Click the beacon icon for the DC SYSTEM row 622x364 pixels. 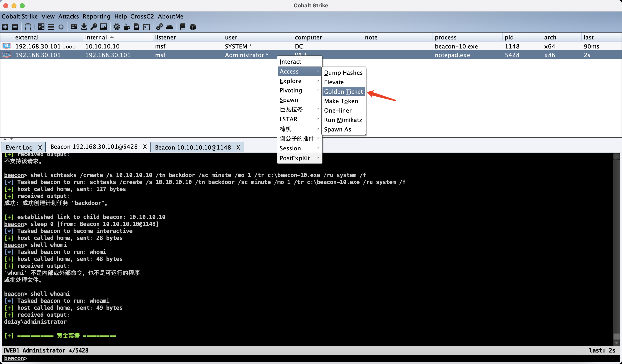coord(7,46)
